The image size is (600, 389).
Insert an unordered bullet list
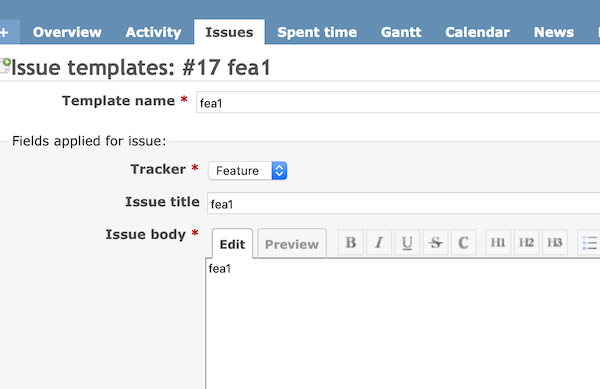point(589,243)
